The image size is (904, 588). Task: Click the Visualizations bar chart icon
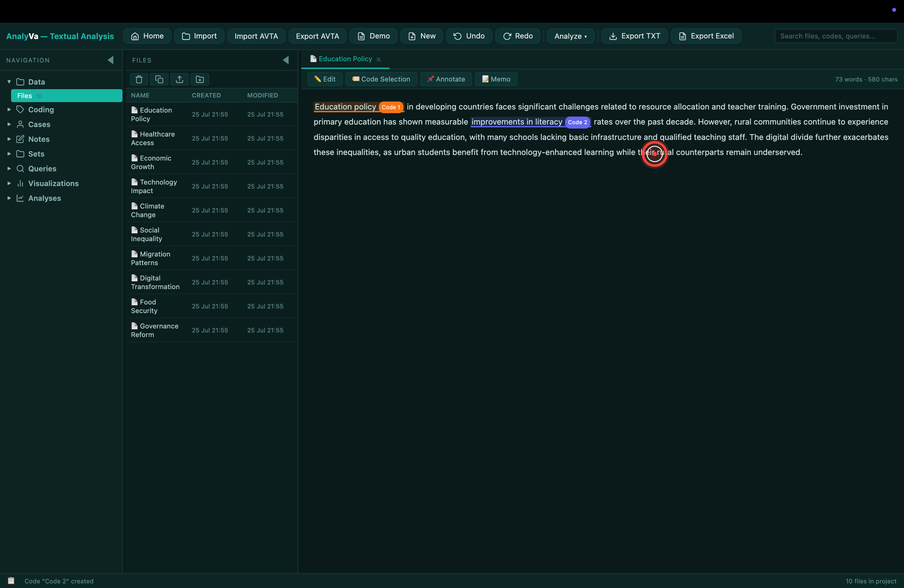click(20, 184)
